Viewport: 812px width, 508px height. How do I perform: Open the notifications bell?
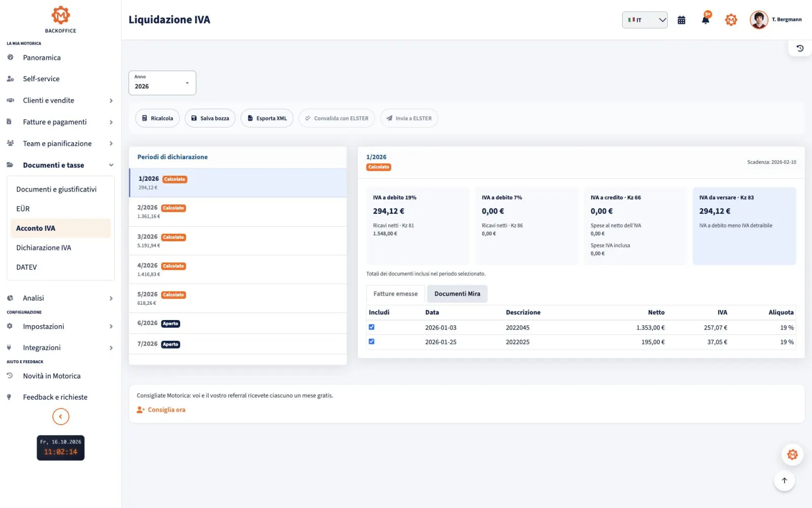[705, 20]
